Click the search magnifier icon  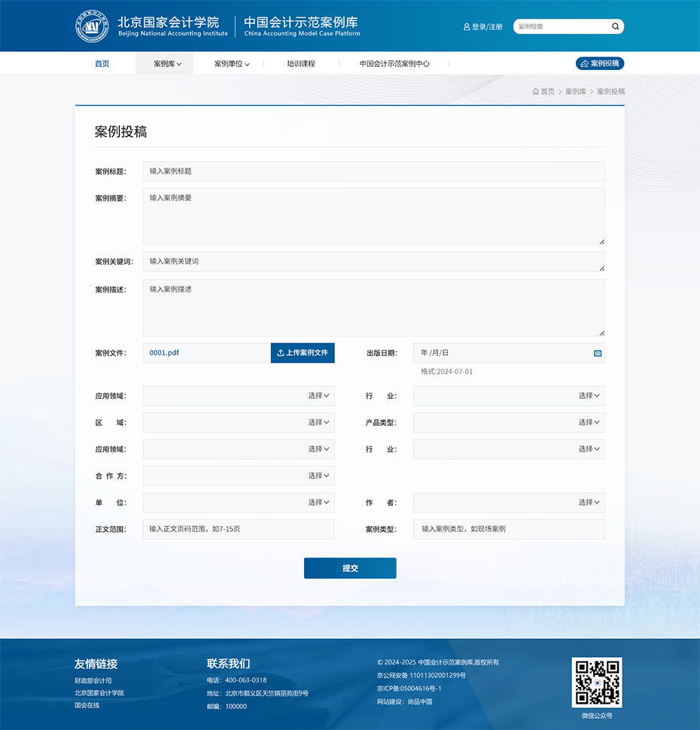pos(615,26)
